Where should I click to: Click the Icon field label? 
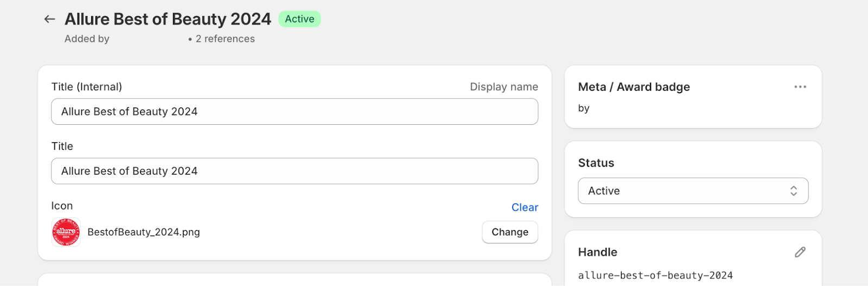(x=62, y=206)
